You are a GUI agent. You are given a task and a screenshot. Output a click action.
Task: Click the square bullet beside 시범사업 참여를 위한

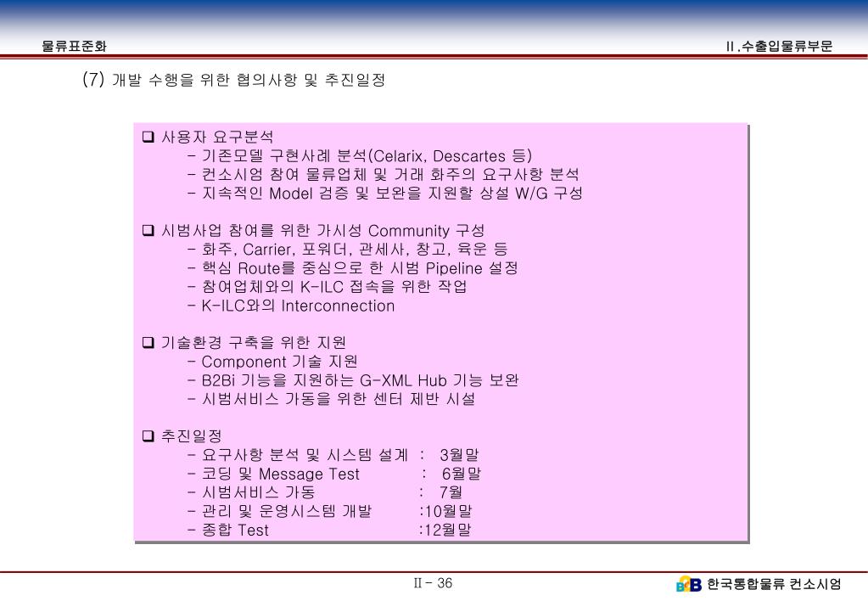click(148, 230)
